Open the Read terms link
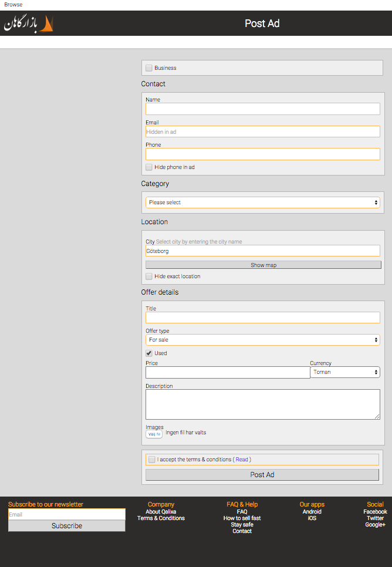392x567 pixels. point(242,460)
